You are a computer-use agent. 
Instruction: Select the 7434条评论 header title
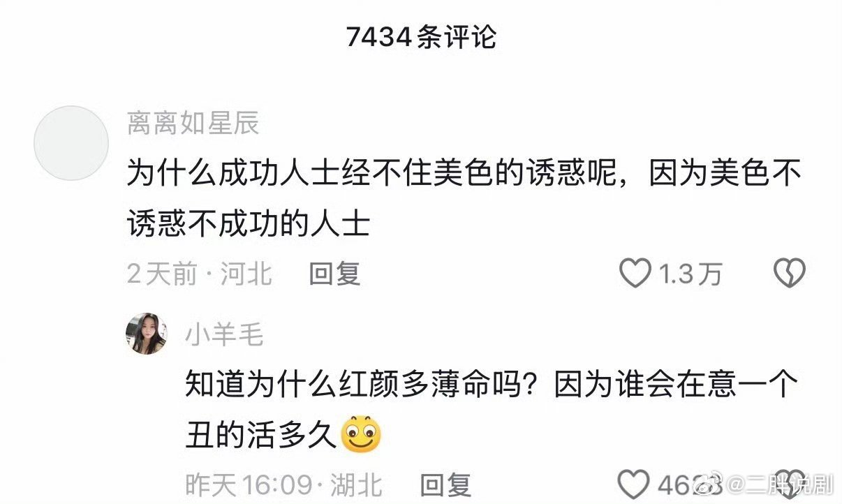[421, 37]
